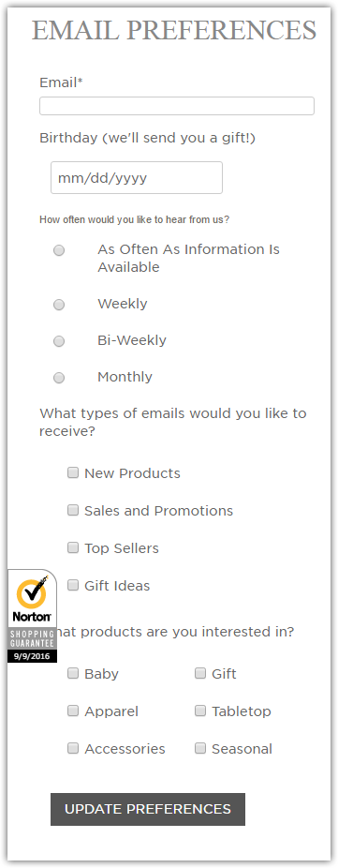338x868 pixels.
Task: Select the Monthly radio button
Action: [x=59, y=378]
